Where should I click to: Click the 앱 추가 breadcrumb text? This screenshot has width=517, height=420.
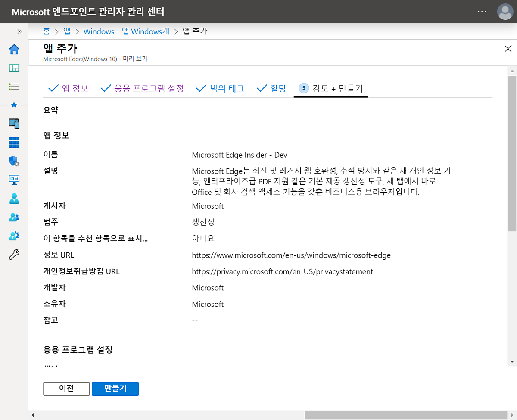pos(195,31)
